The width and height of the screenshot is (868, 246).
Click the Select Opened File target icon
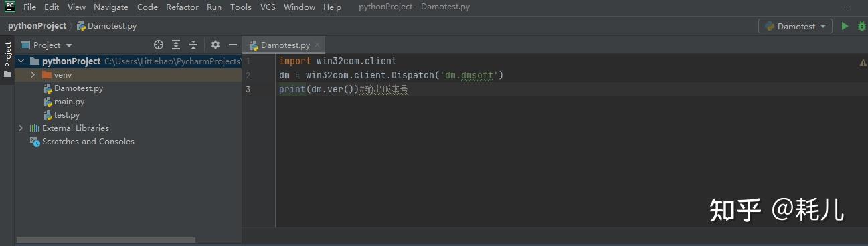pos(159,45)
